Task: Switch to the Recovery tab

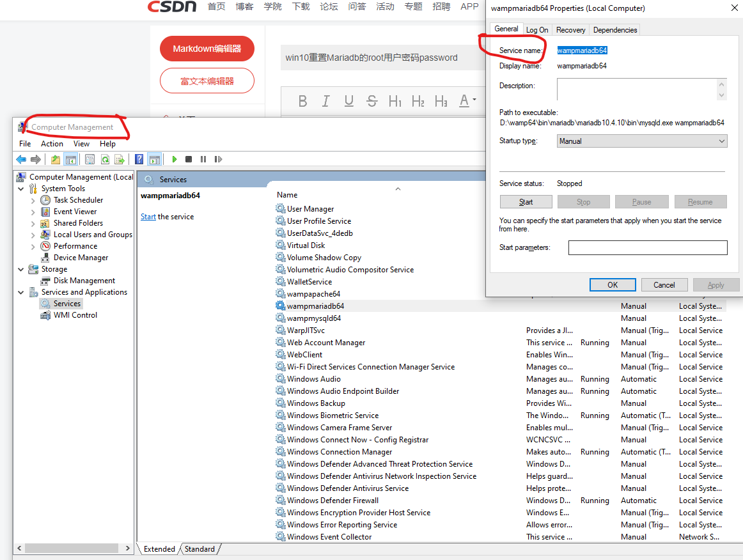Action: 570,29
